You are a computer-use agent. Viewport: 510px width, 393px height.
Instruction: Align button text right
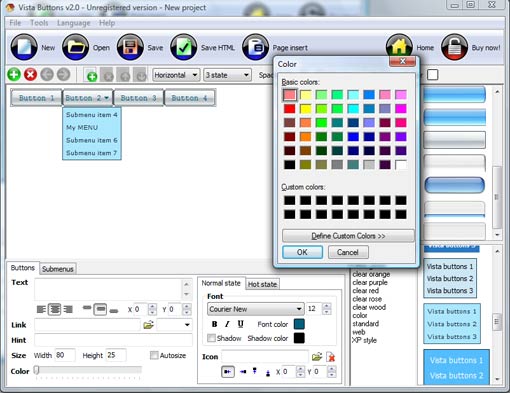coord(68,310)
